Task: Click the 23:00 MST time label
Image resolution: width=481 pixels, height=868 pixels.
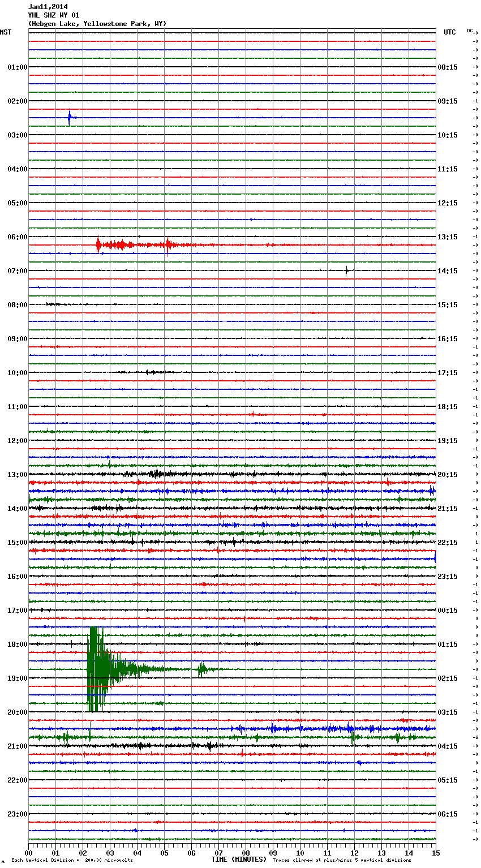Action: coord(18,814)
